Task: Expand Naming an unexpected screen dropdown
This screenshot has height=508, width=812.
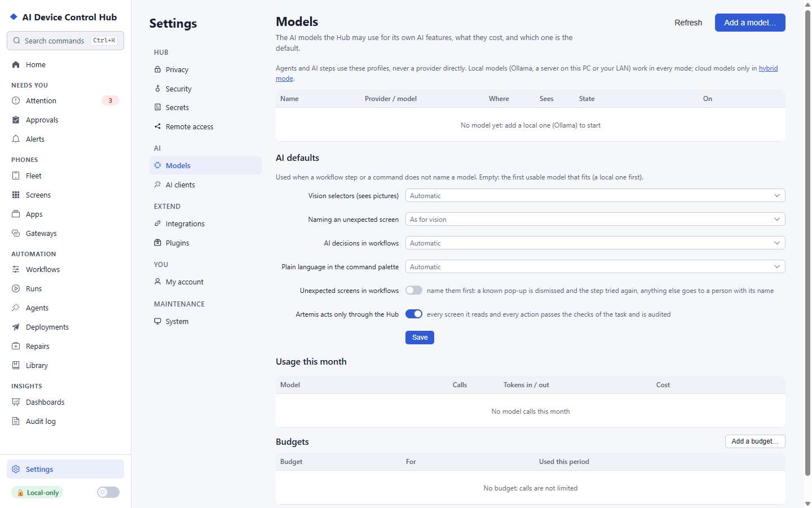Action: tap(595, 220)
